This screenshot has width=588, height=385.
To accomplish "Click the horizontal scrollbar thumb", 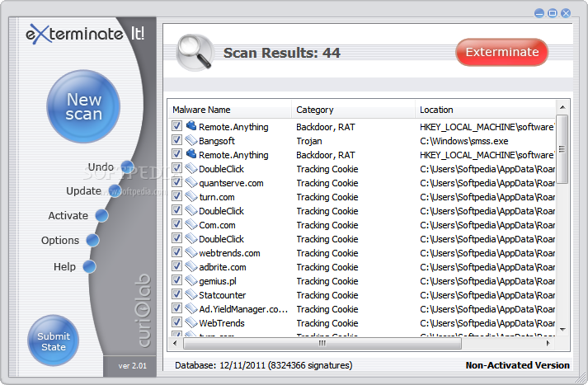I will pos(322,344).
